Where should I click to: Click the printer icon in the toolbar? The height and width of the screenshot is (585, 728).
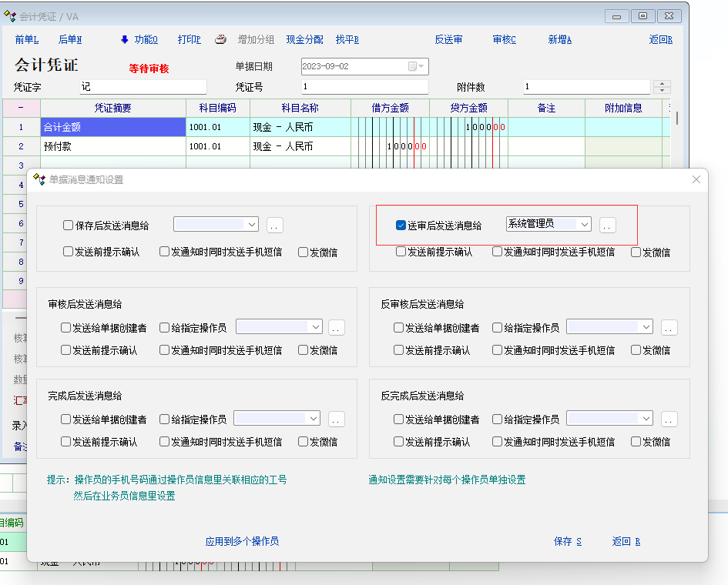tap(220, 40)
